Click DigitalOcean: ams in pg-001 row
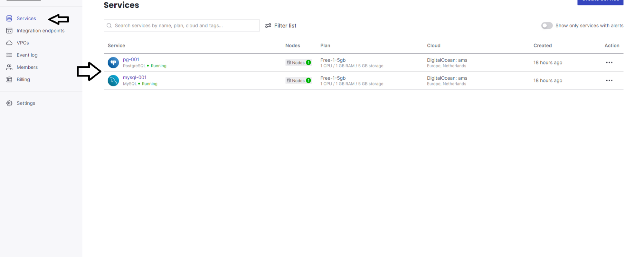Screen dimensions: 644x257 pos(447,60)
